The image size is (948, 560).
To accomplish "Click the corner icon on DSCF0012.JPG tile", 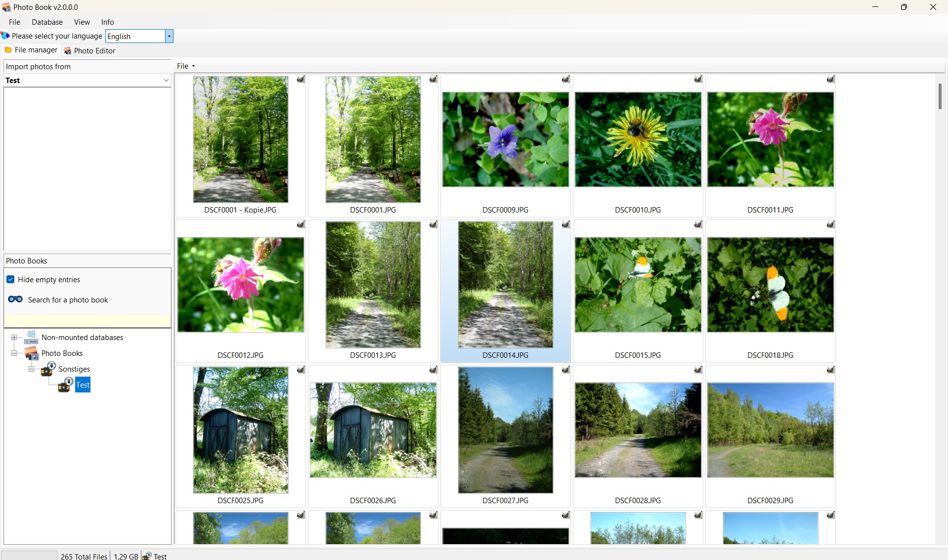I will click(x=301, y=224).
